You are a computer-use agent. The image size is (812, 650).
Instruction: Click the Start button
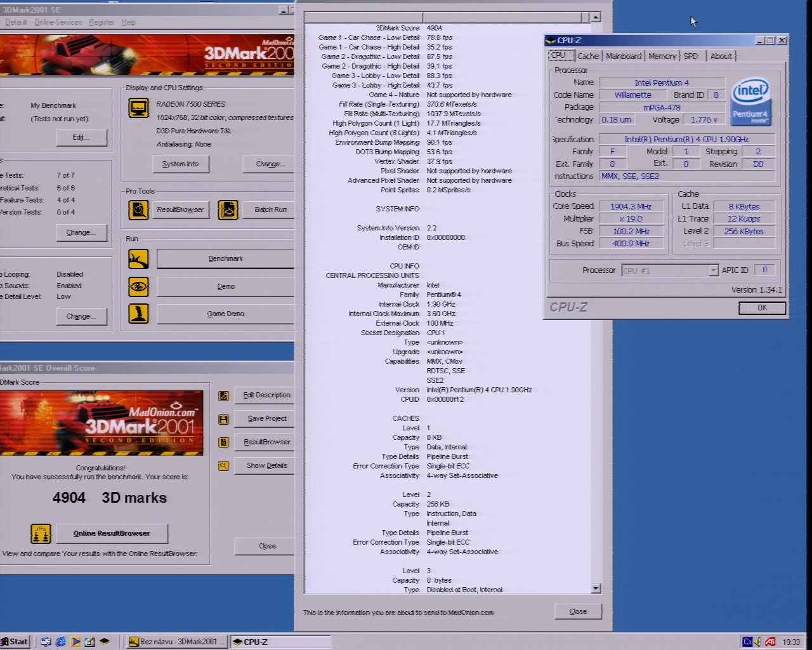click(15, 642)
